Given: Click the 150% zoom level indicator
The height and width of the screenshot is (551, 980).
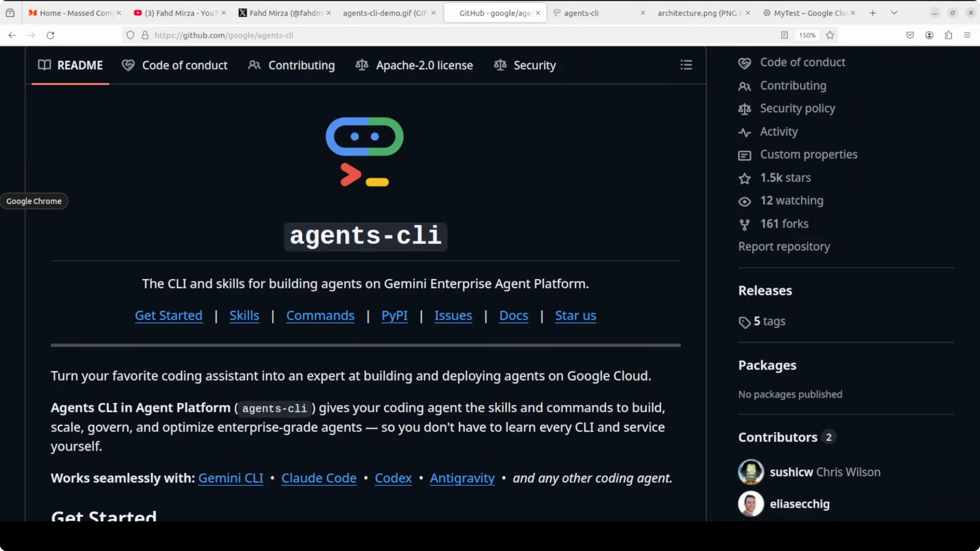Looking at the screenshot, I should [807, 35].
